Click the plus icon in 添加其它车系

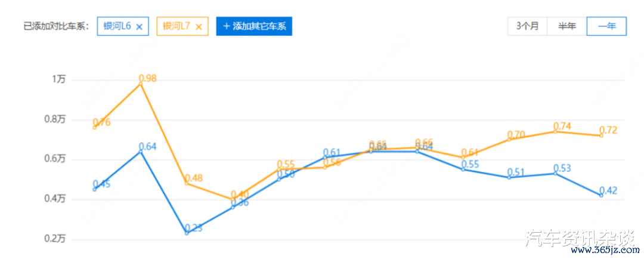(227, 26)
